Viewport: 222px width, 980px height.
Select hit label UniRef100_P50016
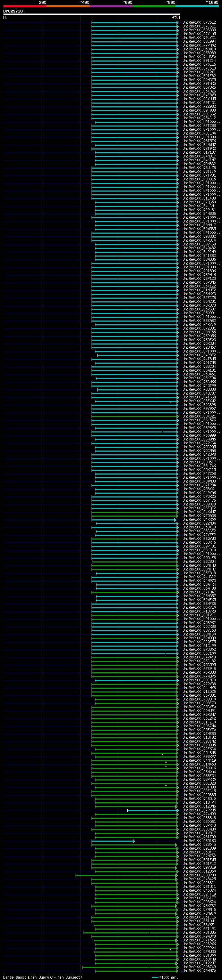(x=199, y=768)
